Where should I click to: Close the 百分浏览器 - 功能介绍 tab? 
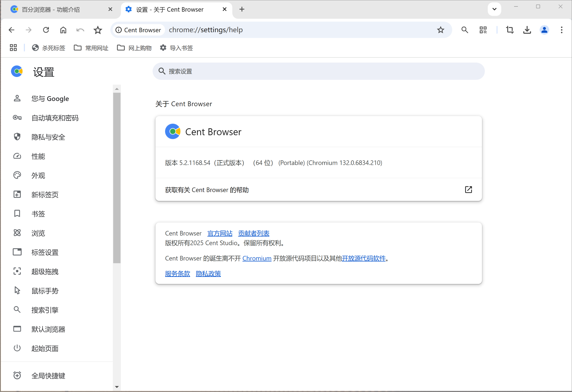click(110, 9)
